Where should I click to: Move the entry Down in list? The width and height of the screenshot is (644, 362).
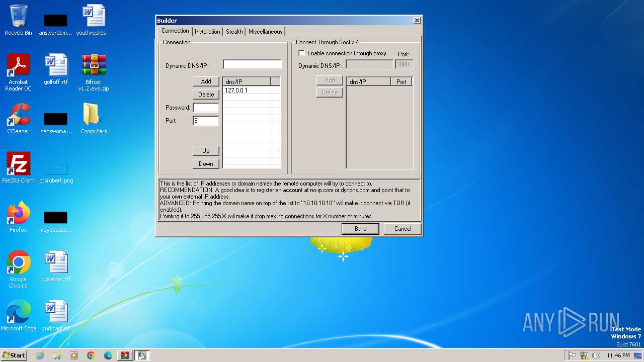point(206,164)
